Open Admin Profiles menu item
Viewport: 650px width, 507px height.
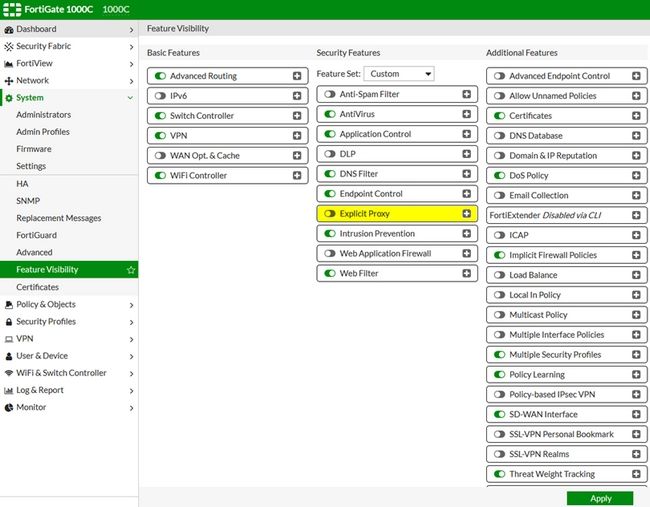tap(43, 132)
